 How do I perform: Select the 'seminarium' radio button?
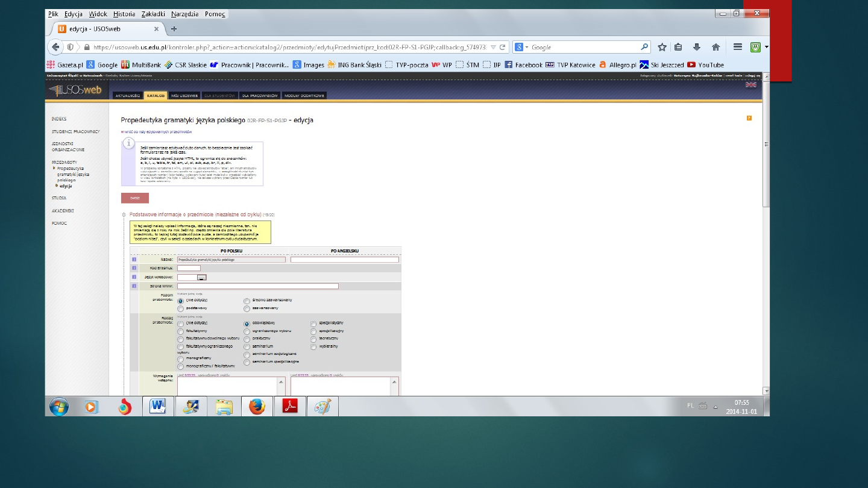[247, 346]
